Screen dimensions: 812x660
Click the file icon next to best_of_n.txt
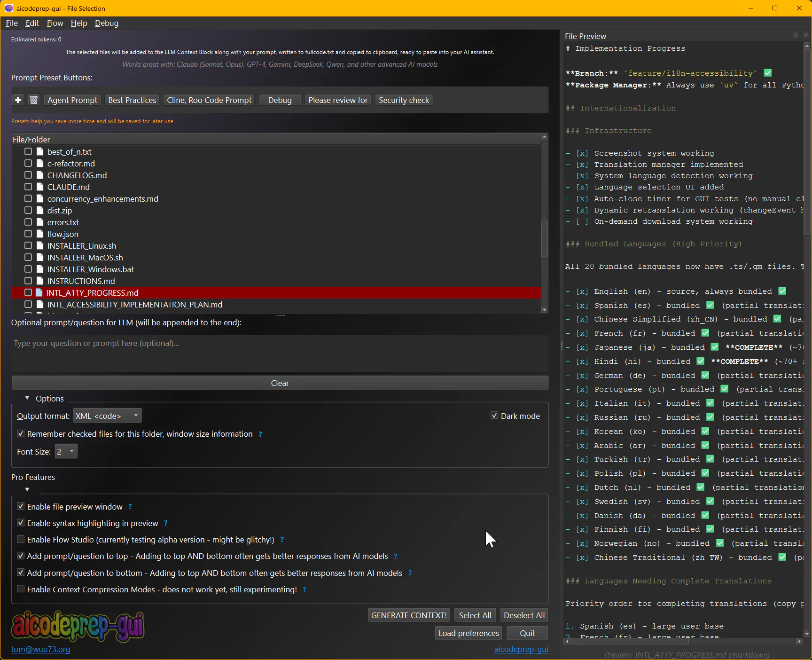pyautogui.click(x=40, y=152)
